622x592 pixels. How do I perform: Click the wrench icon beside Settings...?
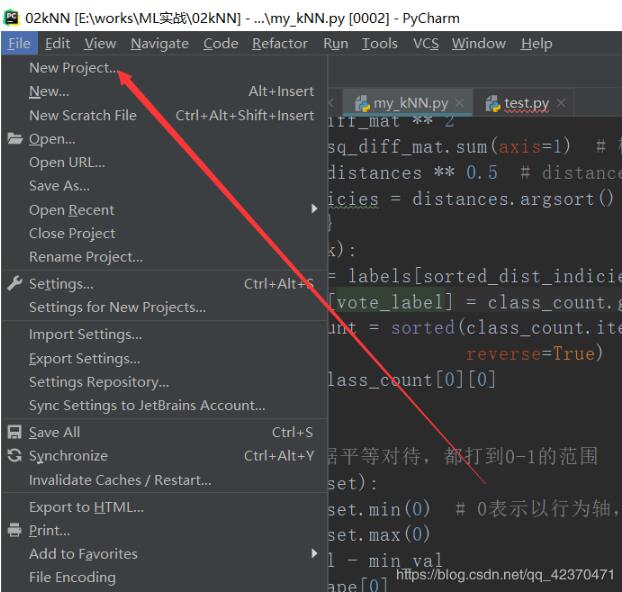click(15, 283)
